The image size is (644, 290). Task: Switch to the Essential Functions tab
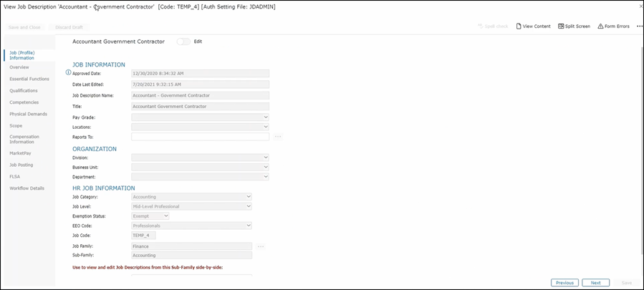(29, 79)
